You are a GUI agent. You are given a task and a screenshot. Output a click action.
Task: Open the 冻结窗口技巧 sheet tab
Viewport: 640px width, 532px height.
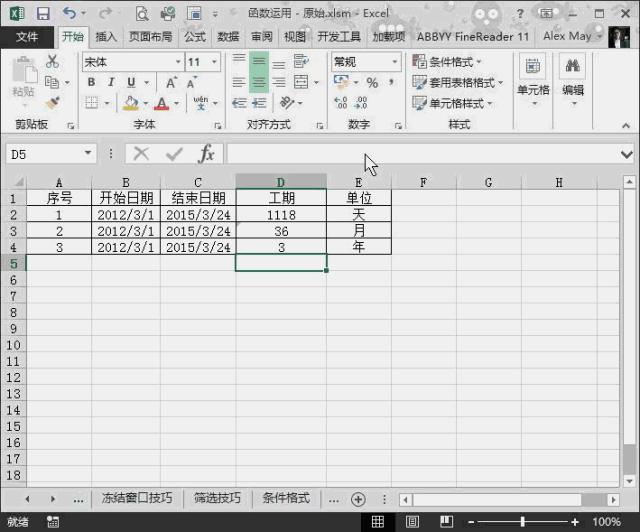pyautogui.click(x=137, y=498)
